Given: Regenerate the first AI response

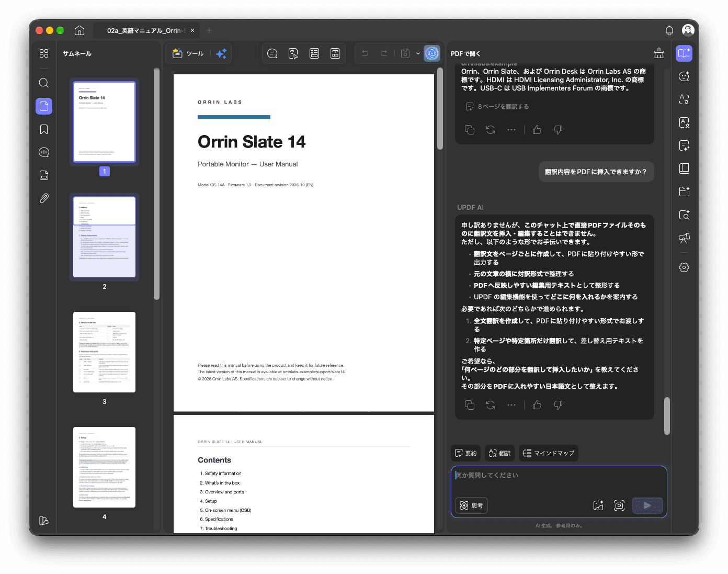Looking at the screenshot, I should click(x=491, y=130).
